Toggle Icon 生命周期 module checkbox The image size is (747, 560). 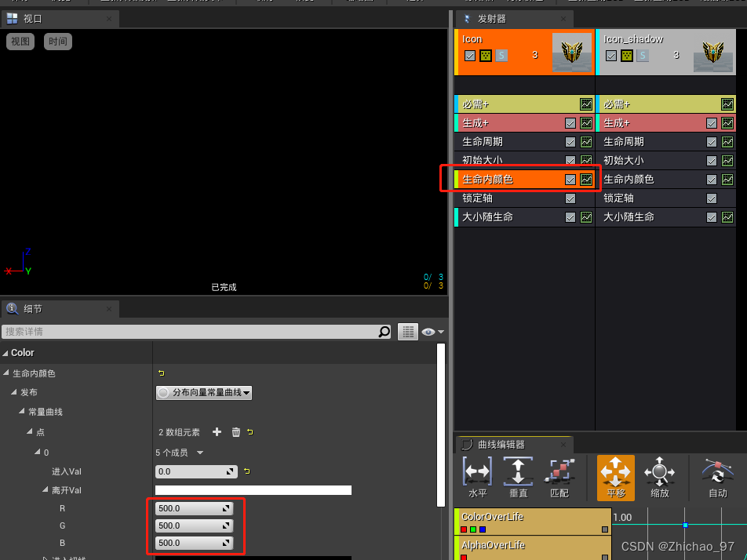coord(570,142)
